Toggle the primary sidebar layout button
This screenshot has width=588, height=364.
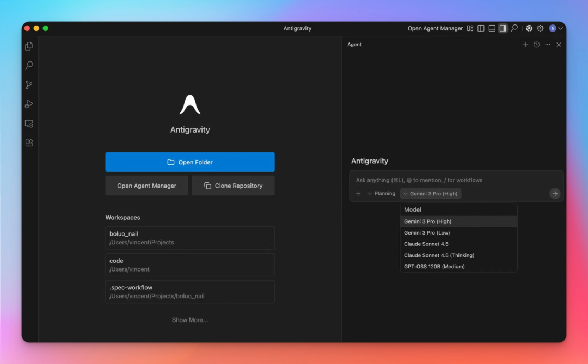coord(481,28)
